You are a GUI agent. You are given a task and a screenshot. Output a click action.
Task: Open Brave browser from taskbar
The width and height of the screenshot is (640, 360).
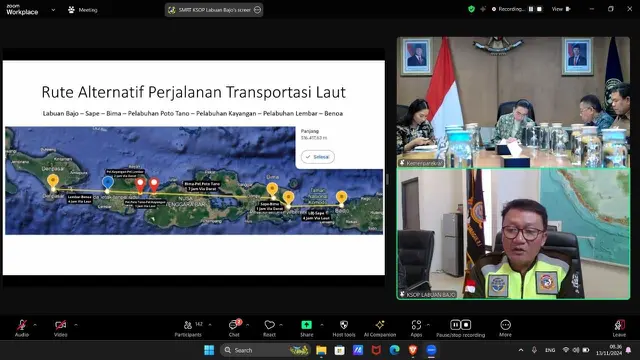(413, 350)
